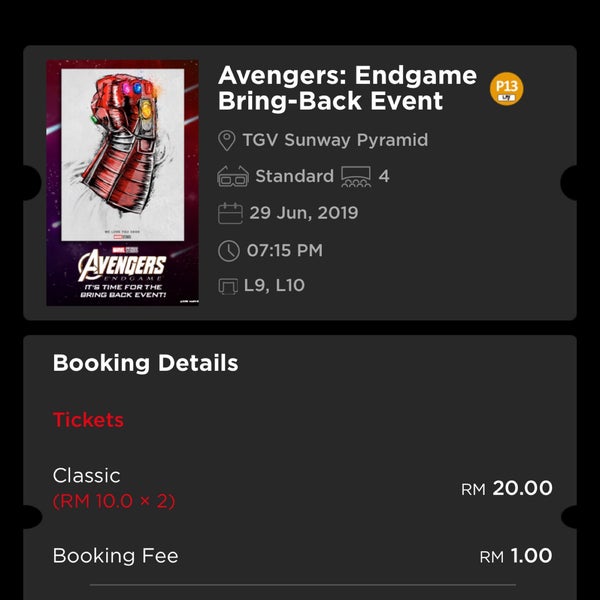The height and width of the screenshot is (600, 600).
Task: Select the red Tickets section label
Action: click(88, 420)
